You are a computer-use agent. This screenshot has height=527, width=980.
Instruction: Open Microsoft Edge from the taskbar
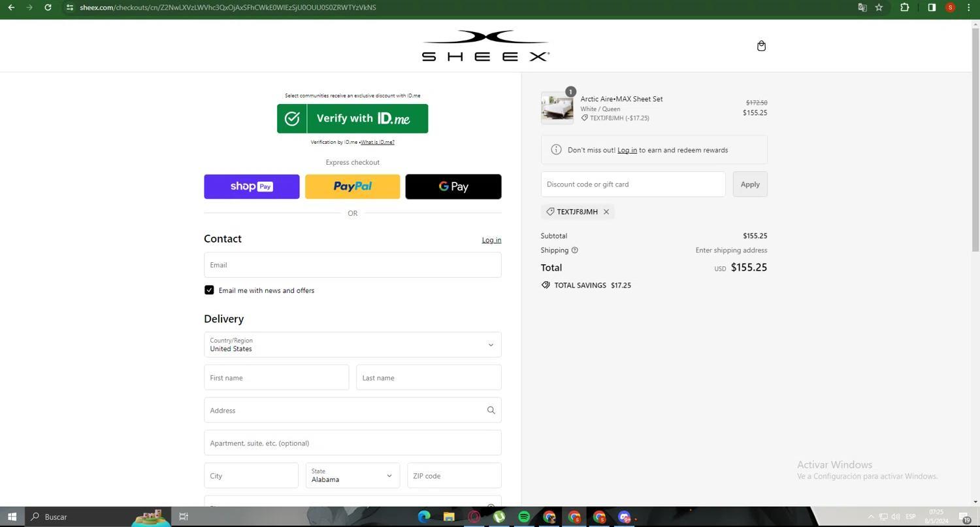425,517
